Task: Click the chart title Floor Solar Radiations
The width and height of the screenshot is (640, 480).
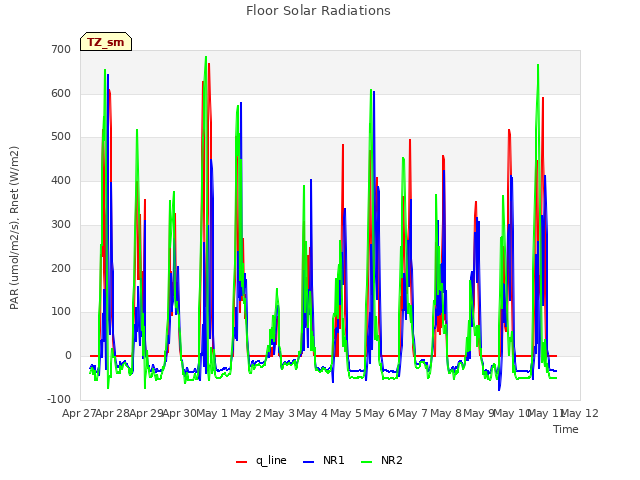Action: point(318,11)
